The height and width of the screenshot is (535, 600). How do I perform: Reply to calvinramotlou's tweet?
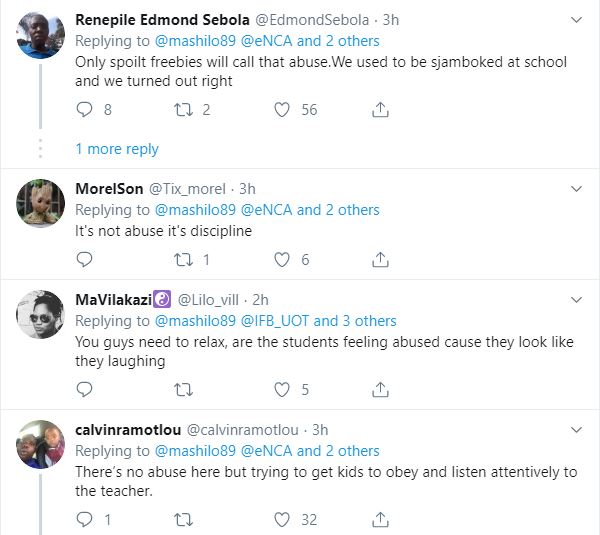pyautogui.click(x=84, y=519)
